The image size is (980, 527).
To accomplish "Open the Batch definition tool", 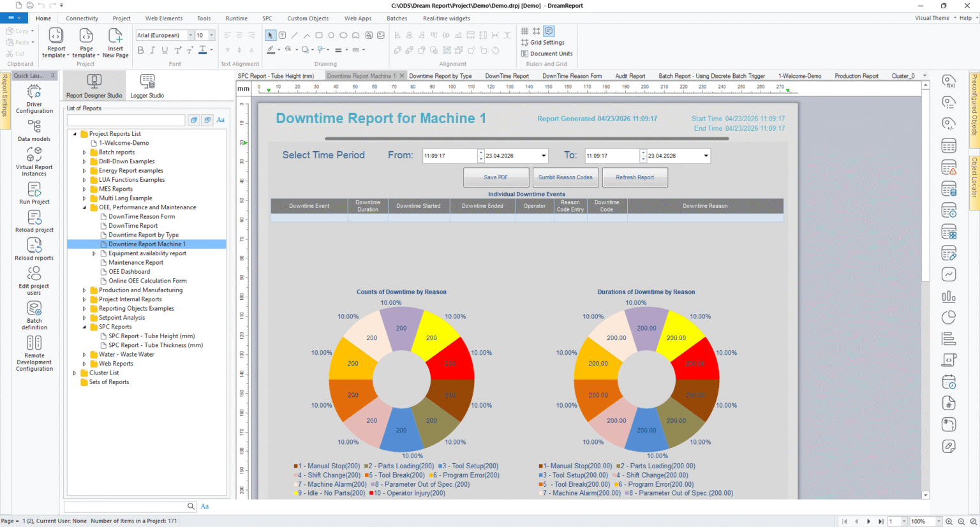I will [34, 315].
